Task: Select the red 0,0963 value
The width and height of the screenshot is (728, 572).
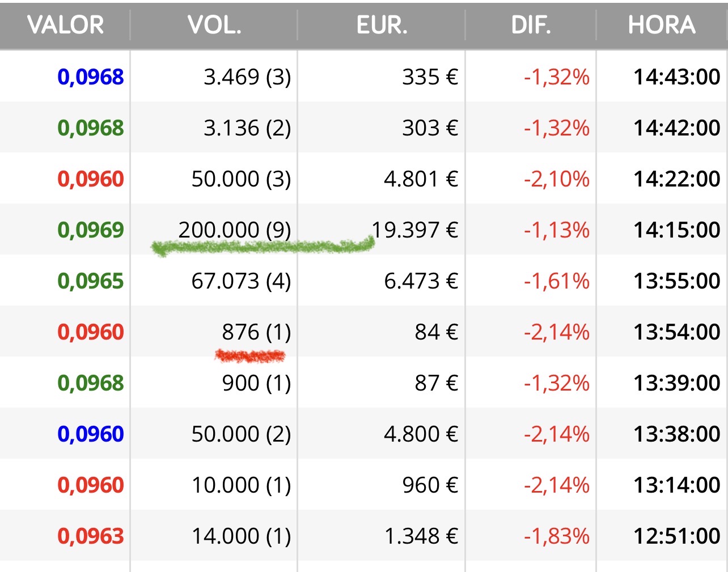Action: point(91,536)
